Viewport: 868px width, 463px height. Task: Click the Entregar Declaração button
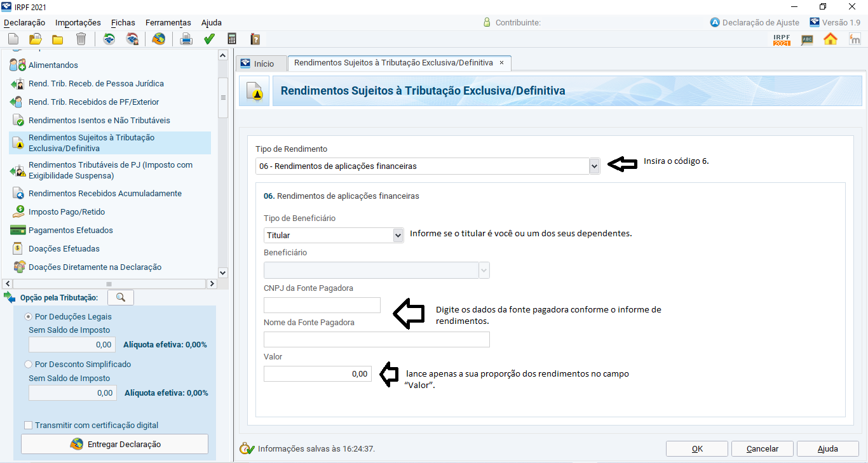[x=115, y=444]
